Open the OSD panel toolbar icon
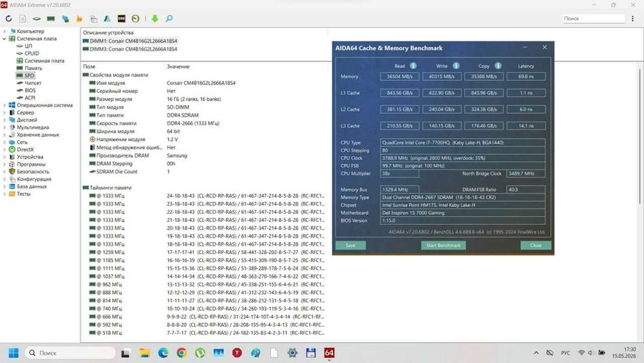The width and height of the screenshot is (644, 363). (121, 19)
